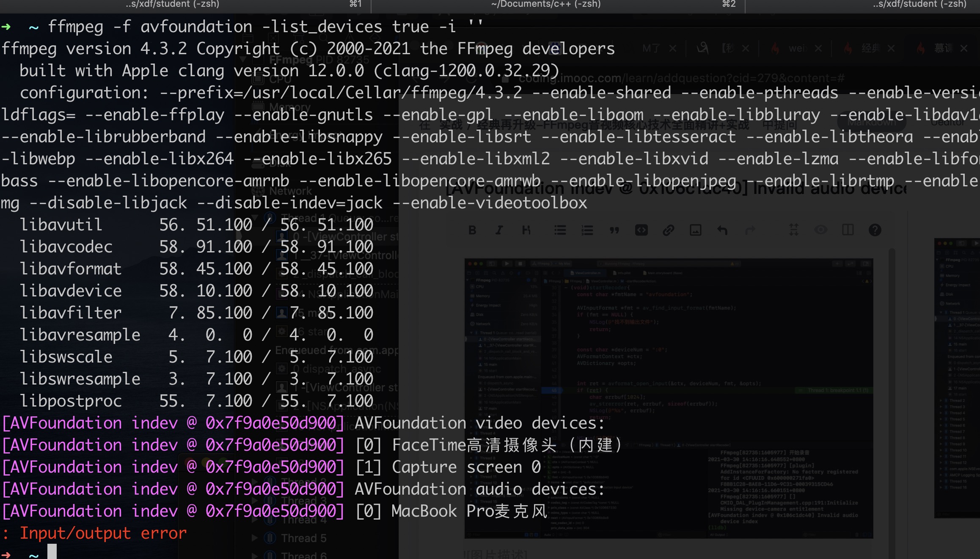
Task: Insert an ordered list using the editor toolbar
Action: click(x=587, y=230)
